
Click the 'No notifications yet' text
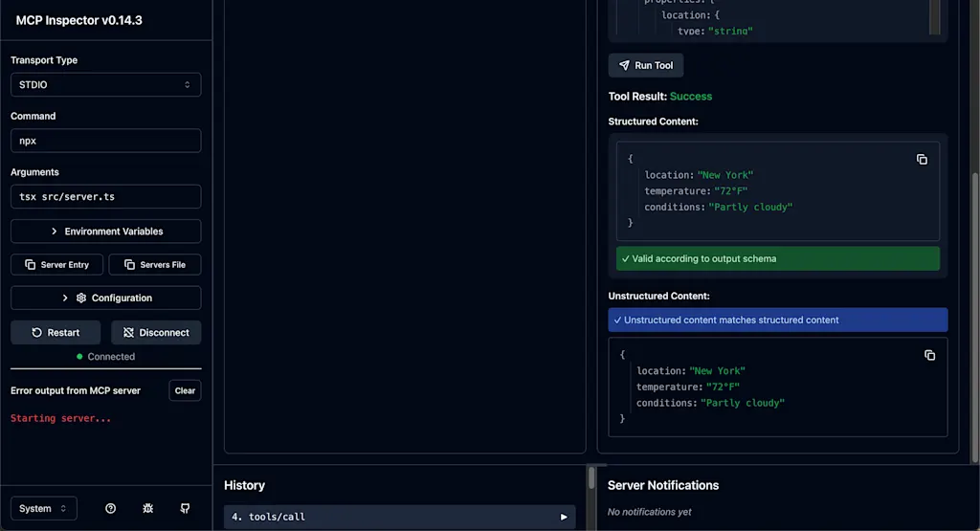click(650, 512)
